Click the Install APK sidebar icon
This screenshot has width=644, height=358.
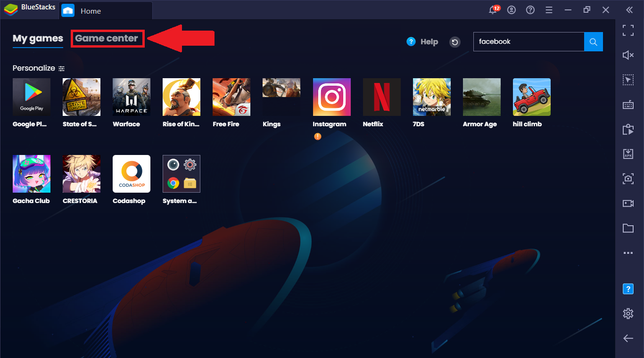click(628, 154)
